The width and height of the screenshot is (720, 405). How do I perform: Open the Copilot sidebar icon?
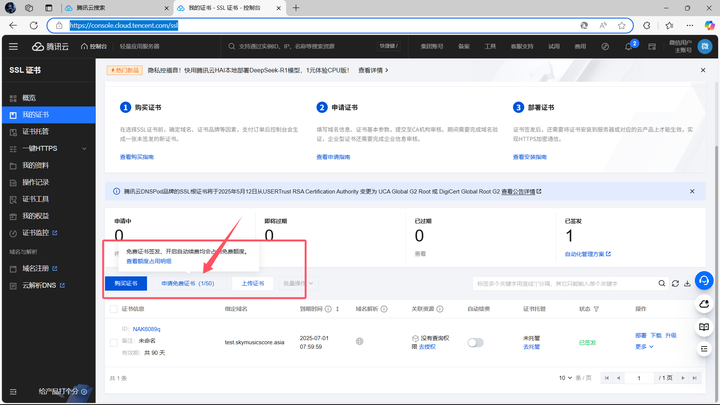click(709, 25)
